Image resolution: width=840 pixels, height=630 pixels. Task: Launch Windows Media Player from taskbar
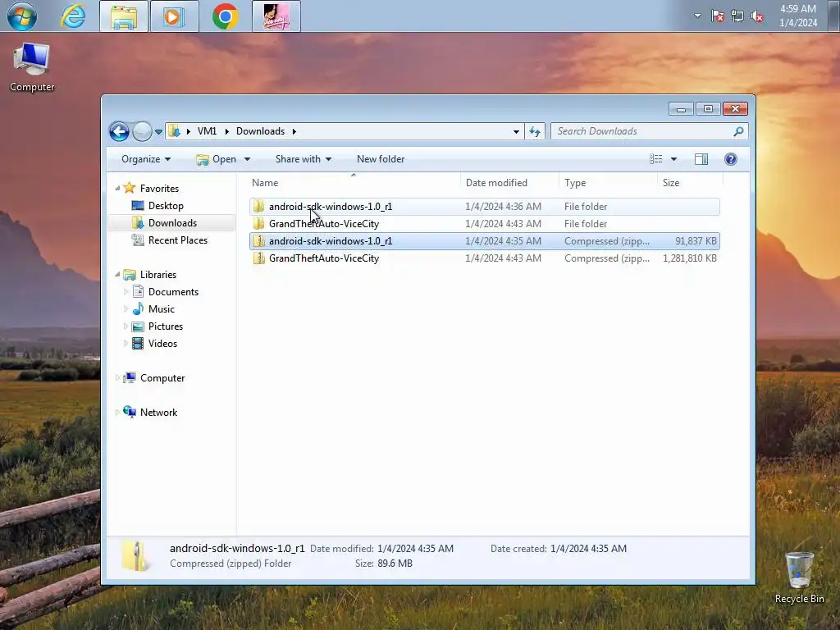tap(174, 16)
